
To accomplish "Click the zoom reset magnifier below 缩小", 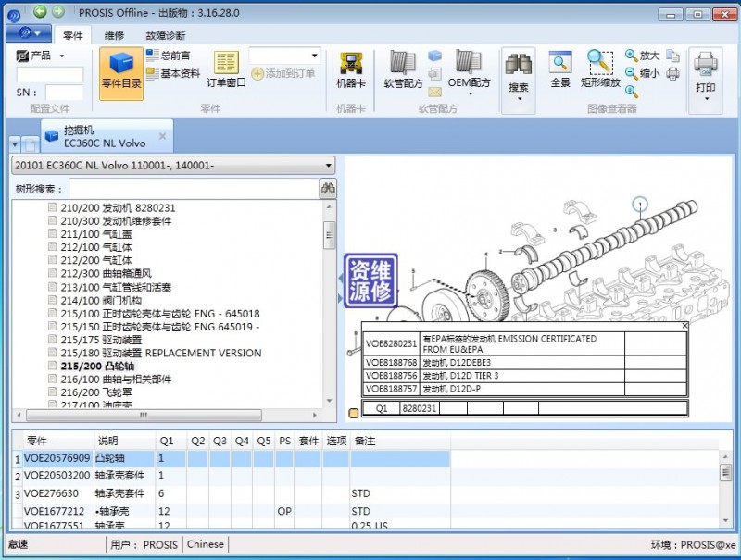I will (x=632, y=91).
